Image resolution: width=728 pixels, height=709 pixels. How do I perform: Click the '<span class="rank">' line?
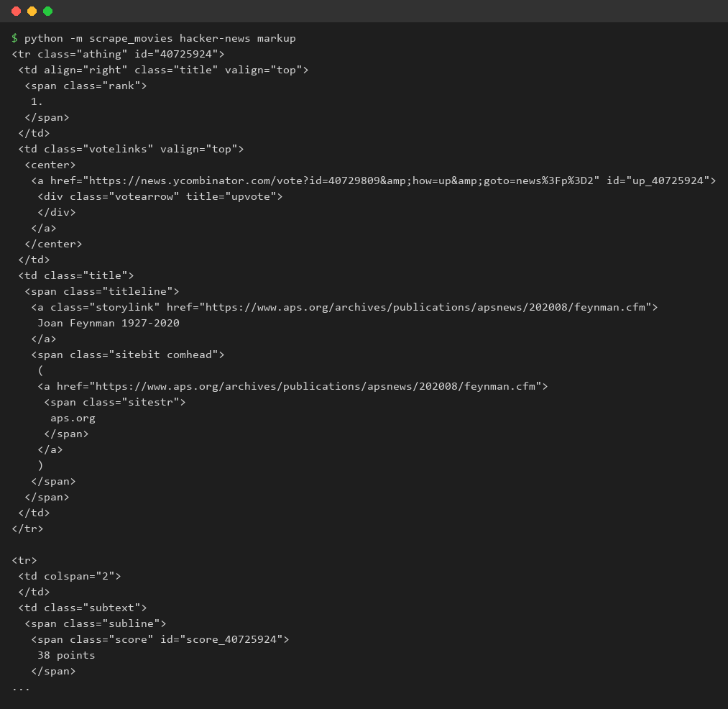click(86, 86)
